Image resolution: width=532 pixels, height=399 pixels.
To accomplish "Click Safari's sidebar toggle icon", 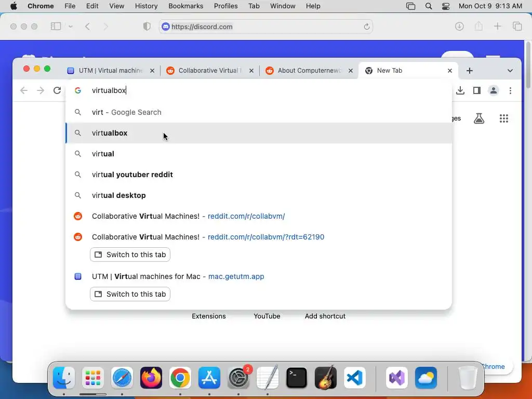I will click(56, 26).
